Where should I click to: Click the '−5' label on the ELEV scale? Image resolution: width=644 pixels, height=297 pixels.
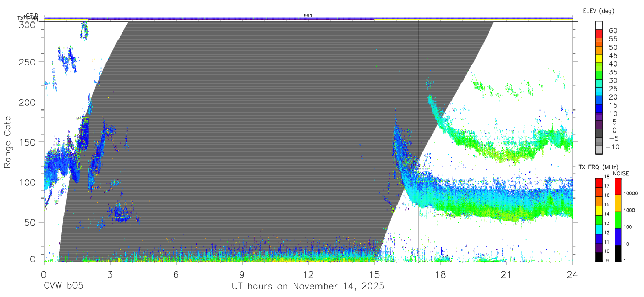coord(613,138)
